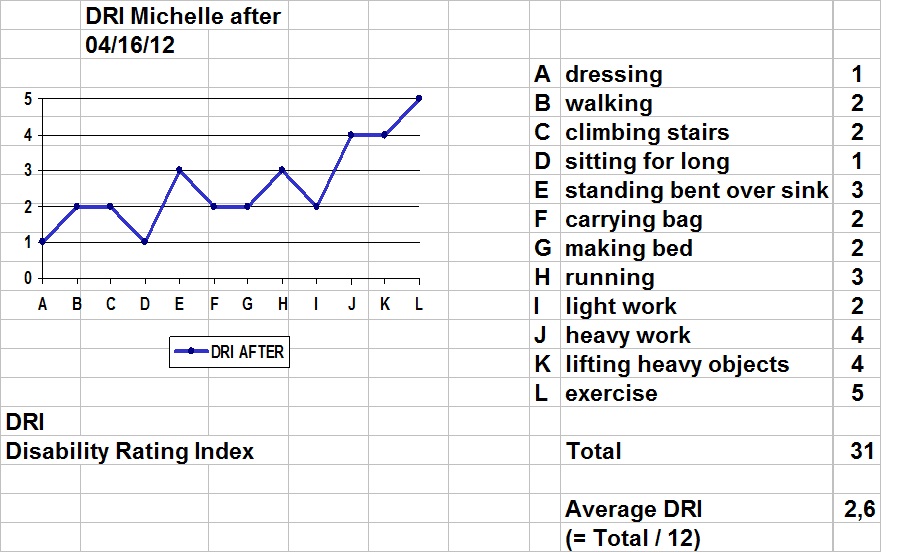Select the 'heavy work' cell
This screenshot has height=552, width=916.
click(696, 335)
